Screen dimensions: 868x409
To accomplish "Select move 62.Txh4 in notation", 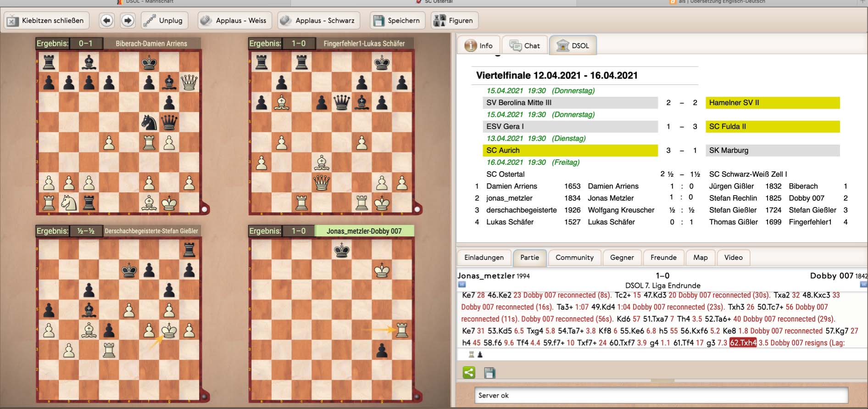I will [743, 343].
